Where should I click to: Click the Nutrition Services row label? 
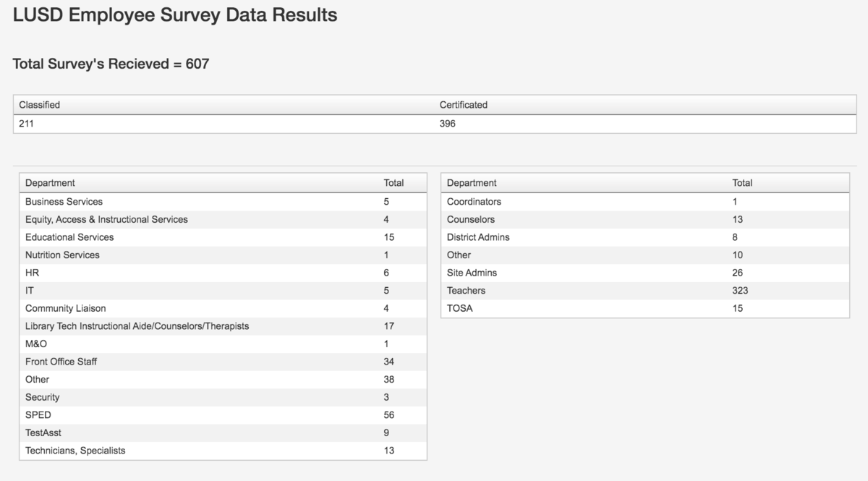pos(62,255)
